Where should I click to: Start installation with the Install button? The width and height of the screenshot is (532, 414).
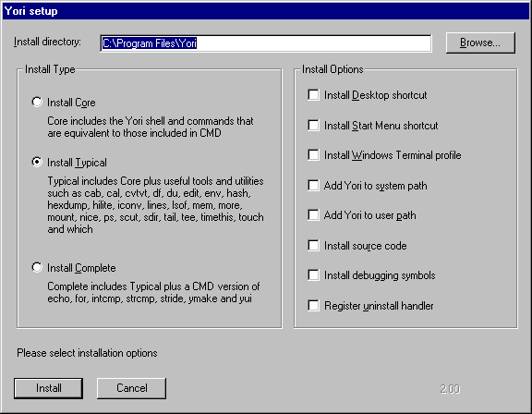(x=49, y=388)
